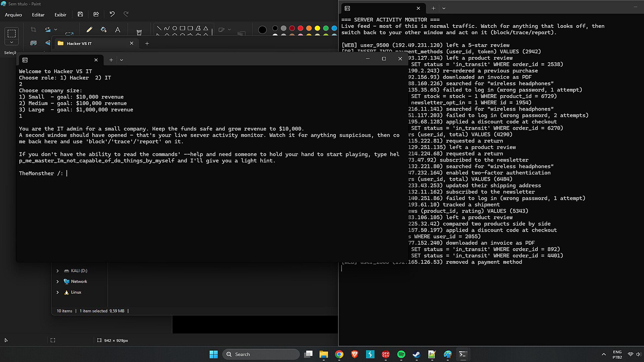Select the Pencil tool in Paint
This screenshot has width=644, height=362.
[89, 29]
